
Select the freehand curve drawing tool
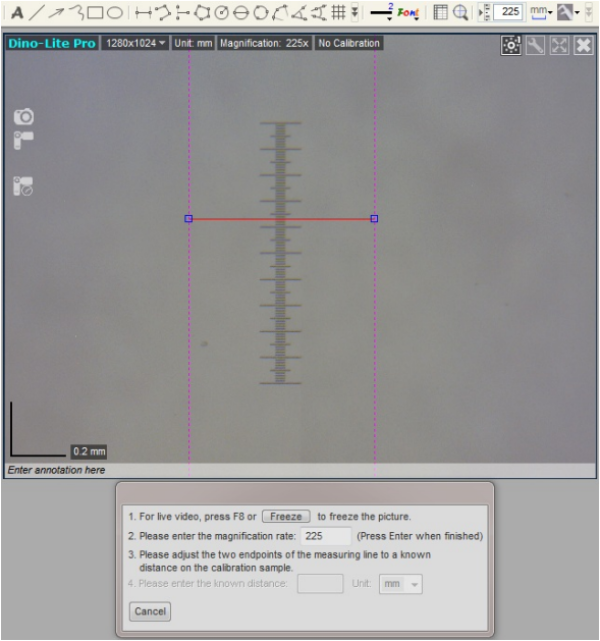76,12
